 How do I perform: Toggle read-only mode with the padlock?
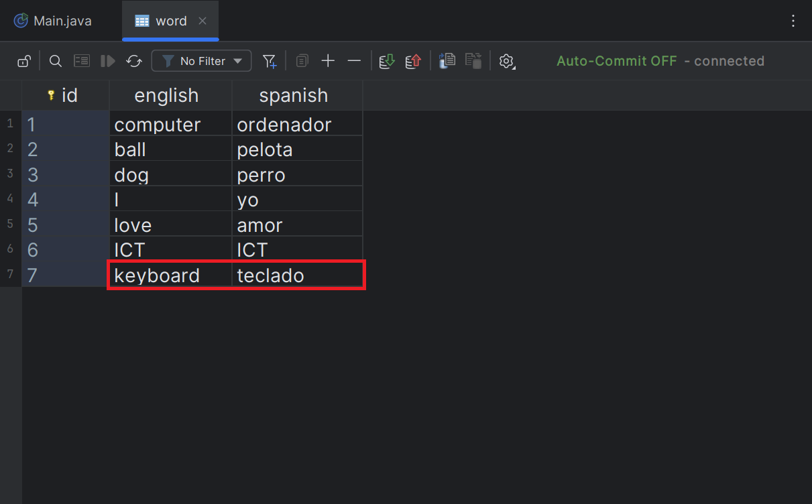tap(23, 60)
